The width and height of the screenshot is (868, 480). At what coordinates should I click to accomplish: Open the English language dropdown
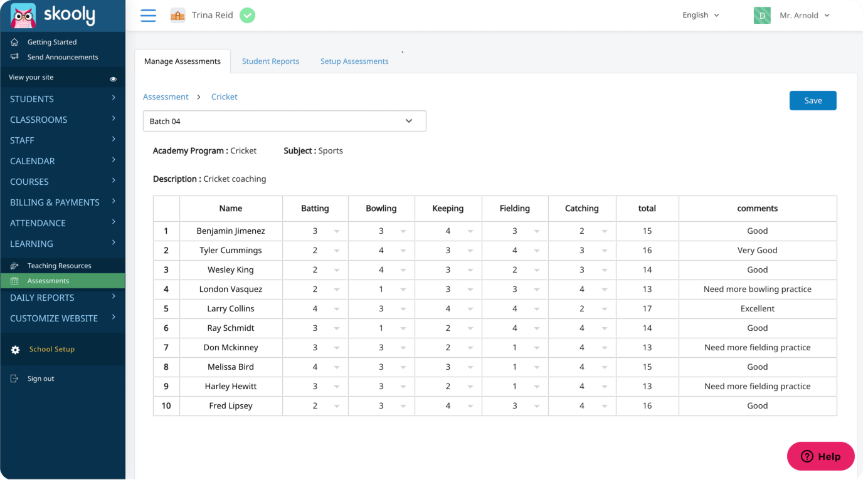click(x=701, y=15)
